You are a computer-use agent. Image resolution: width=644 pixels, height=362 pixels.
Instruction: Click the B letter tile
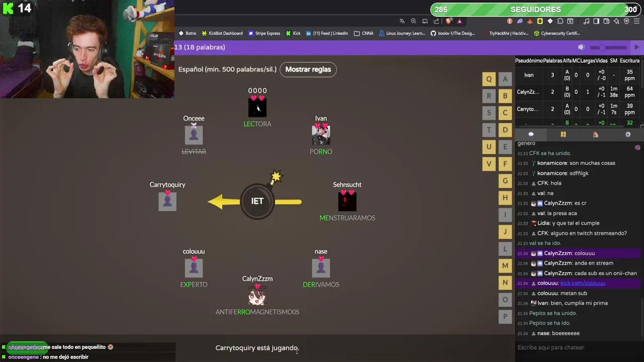click(505, 96)
